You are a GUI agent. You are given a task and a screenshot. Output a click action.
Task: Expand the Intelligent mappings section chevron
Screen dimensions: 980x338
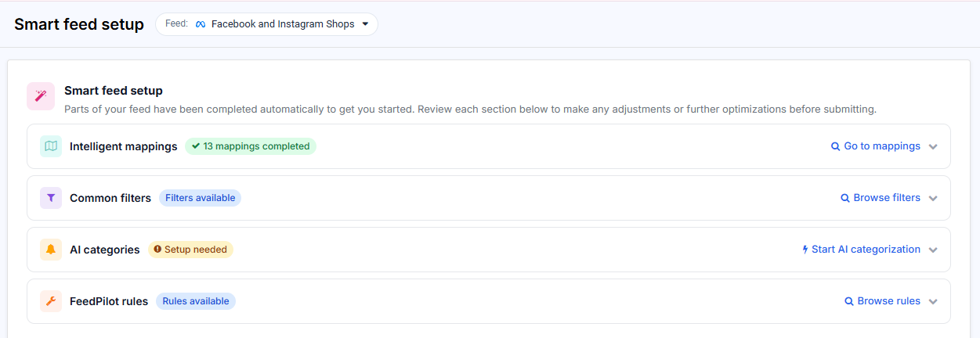933,147
